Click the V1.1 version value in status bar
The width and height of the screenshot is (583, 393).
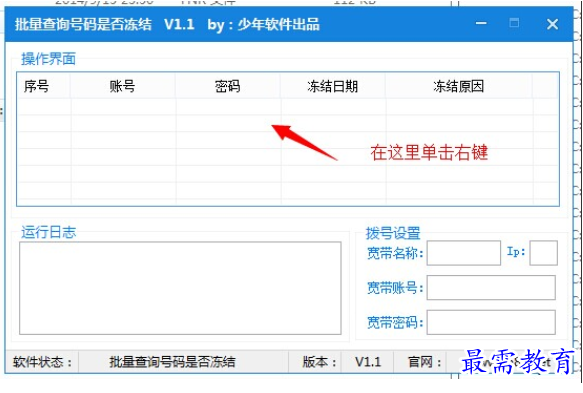(x=368, y=362)
